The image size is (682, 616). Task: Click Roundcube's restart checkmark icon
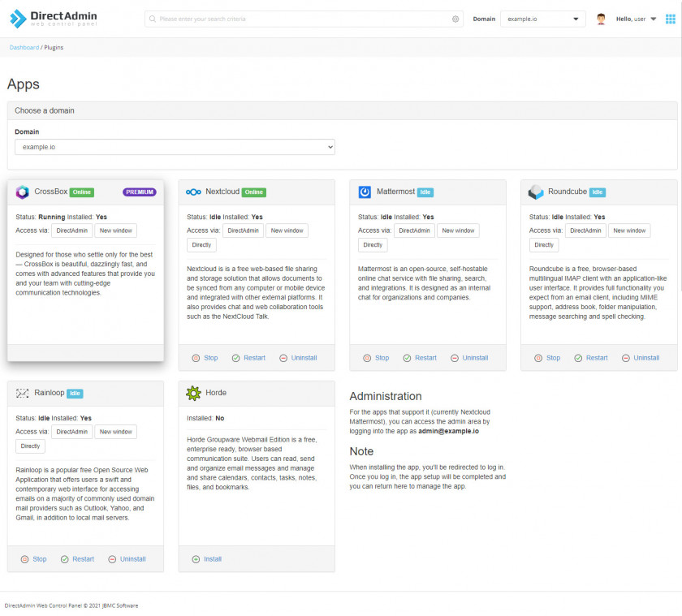578,358
